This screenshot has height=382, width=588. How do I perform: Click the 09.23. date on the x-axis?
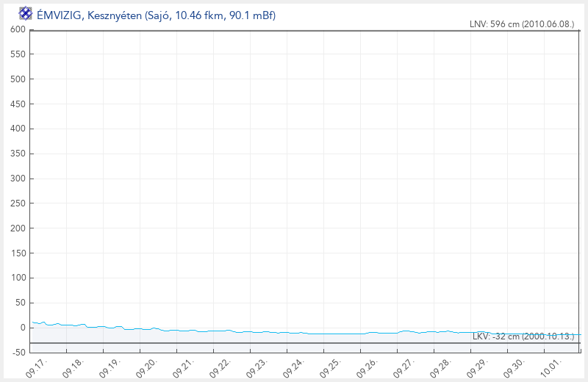point(257,367)
